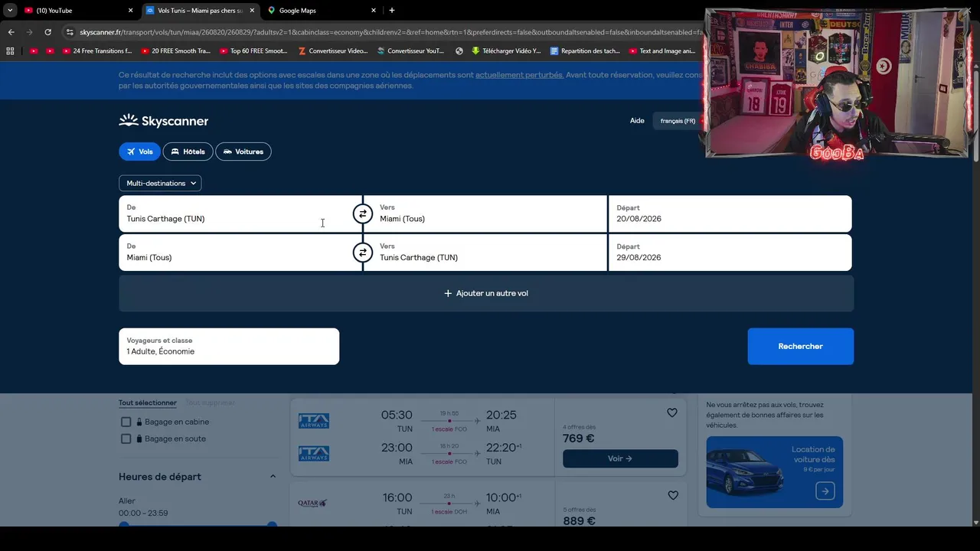Click the site info icon in address bar
Image resolution: width=980 pixels, height=551 pixels.
pos(70,32)
